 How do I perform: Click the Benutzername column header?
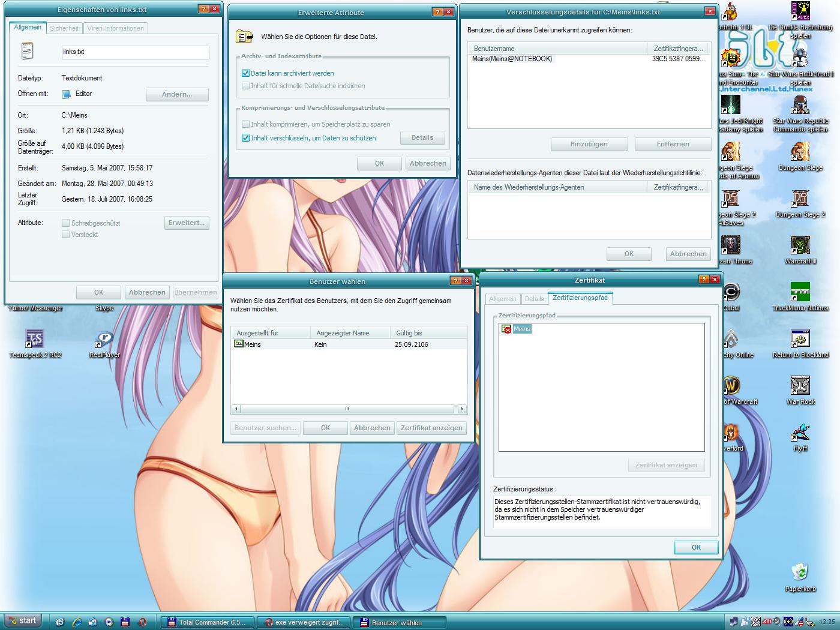[557, 49]
